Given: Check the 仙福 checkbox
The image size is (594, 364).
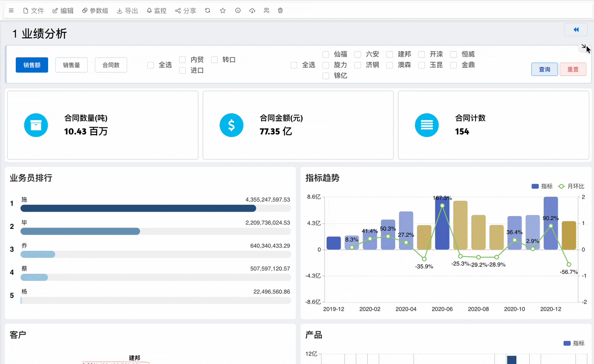Looking at the screenshot, I should click(326, 54).
